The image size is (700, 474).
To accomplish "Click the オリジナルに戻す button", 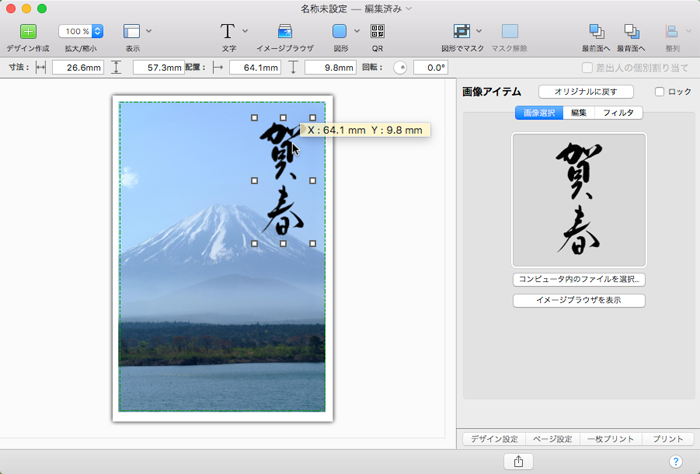I will pos(585,91).
